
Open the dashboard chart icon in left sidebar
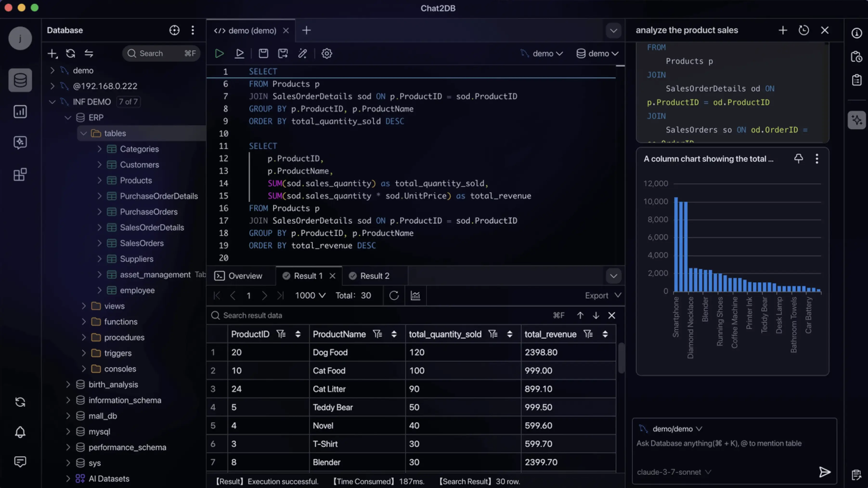click(20, 112)
